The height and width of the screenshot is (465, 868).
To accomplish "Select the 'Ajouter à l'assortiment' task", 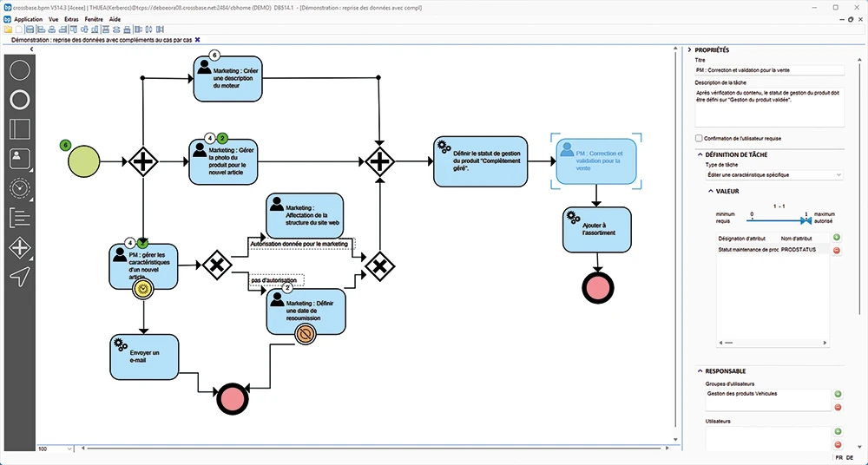I will click(597, 230).
